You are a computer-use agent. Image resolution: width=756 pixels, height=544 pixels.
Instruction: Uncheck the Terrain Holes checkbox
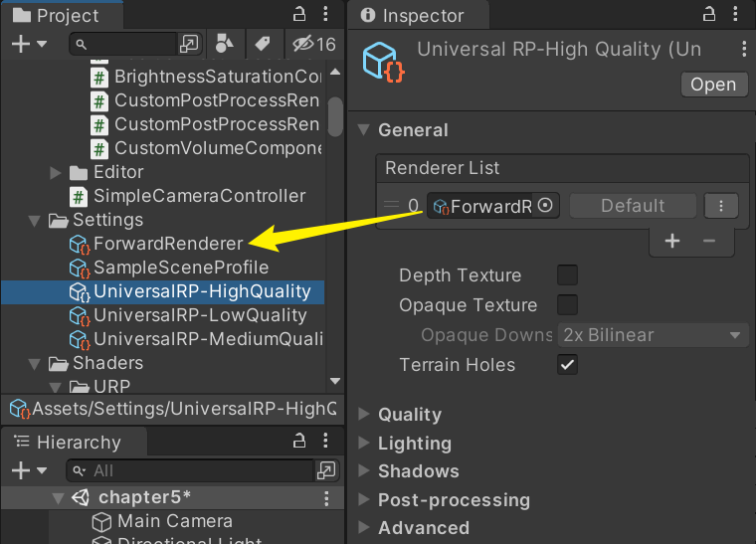click(x=567, y=365)
